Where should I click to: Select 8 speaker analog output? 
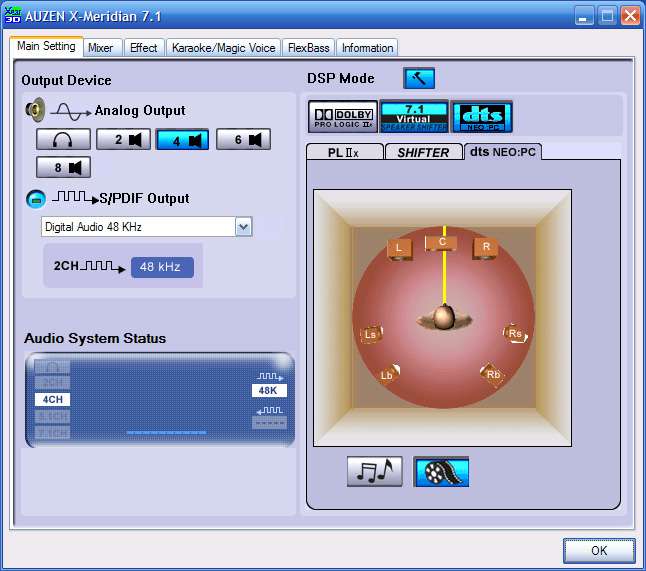(x=63, y=167)
